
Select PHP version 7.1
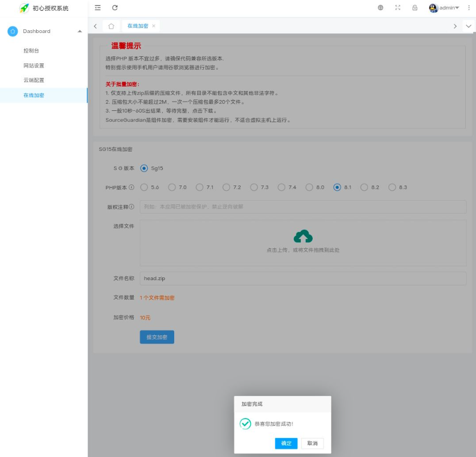point(200,187)
